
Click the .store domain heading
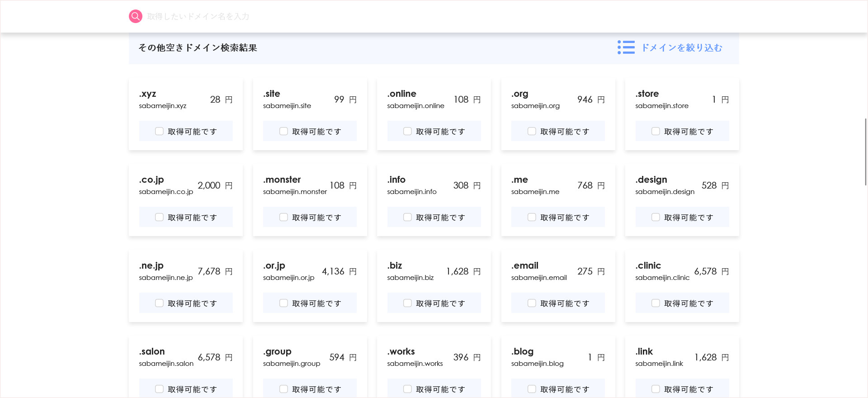tap(647, 94)
